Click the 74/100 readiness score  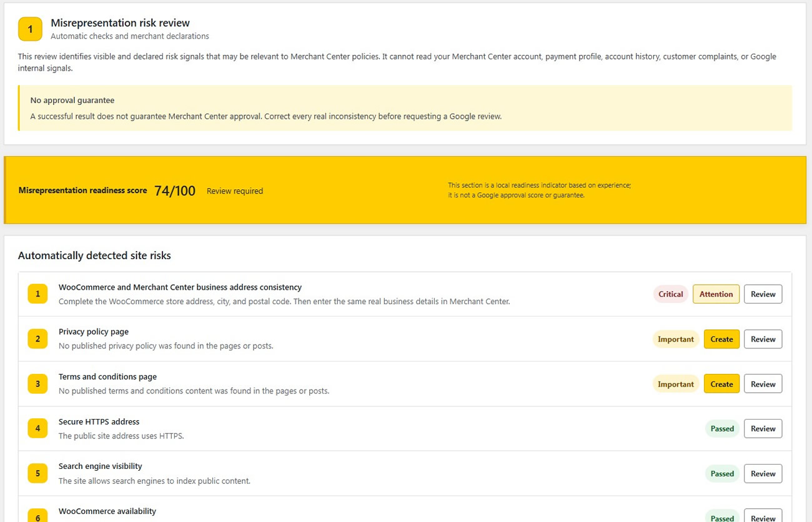(x=175, y=190)
